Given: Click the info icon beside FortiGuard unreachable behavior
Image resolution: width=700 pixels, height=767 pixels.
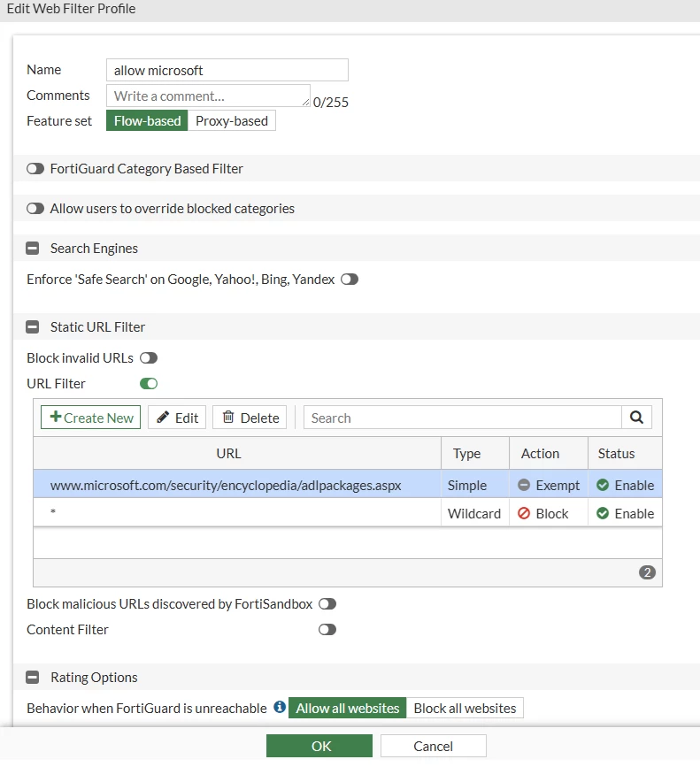Looking at the screenshot, I should click(280, 707).
